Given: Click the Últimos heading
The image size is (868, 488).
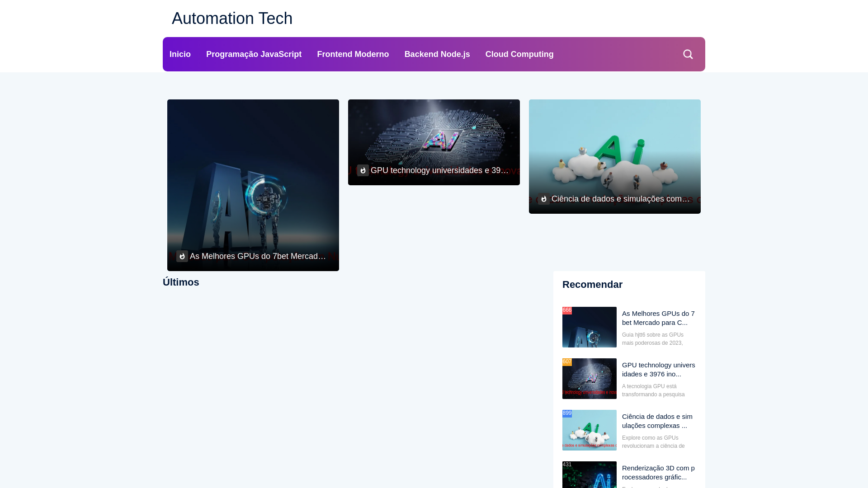Looking at the screenshot, I should (x=181, y=282).
